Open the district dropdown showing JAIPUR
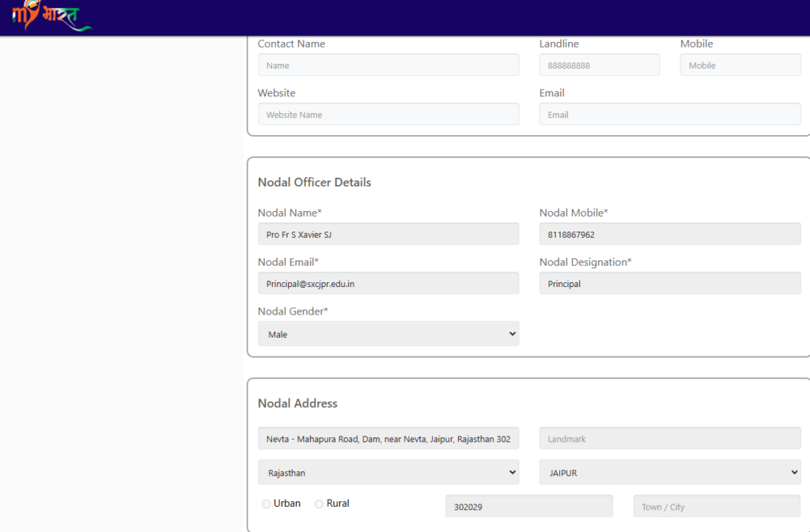This screenshot has height=532, width=810. [x=670, y=472]
